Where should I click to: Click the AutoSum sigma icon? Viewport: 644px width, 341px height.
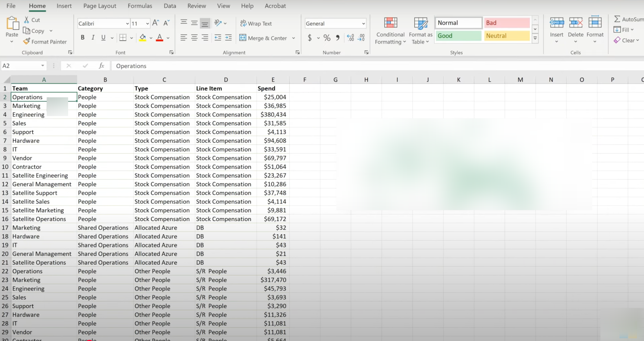click(617, 19)
